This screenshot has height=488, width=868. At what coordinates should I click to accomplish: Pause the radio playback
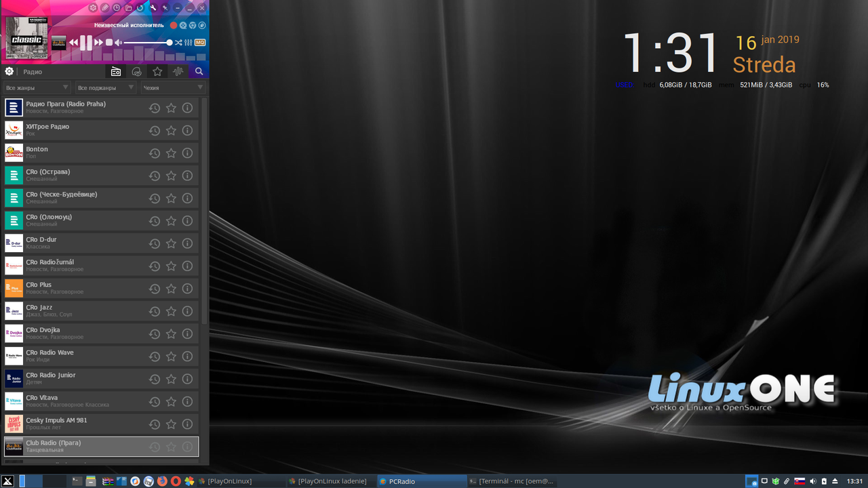point(86,43)
